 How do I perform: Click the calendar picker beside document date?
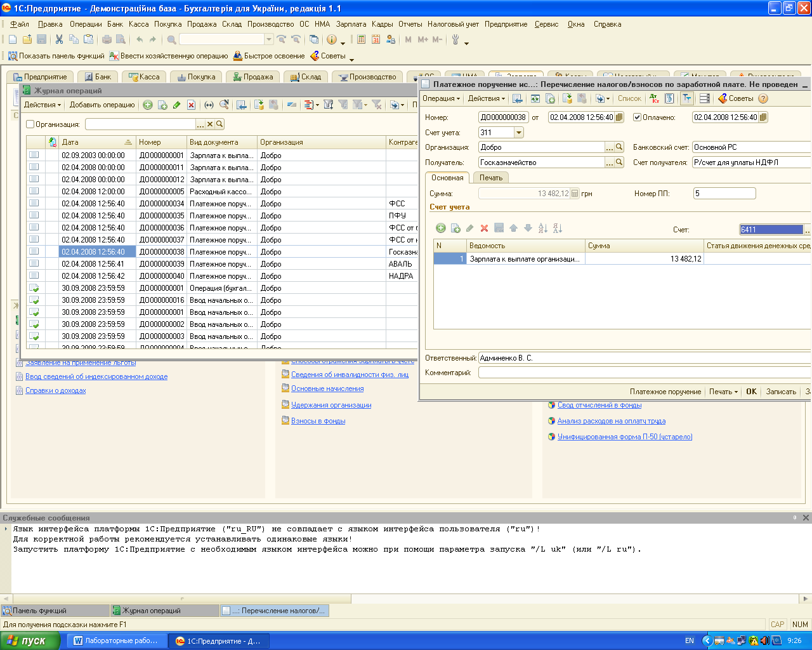(x=619, y=117)
